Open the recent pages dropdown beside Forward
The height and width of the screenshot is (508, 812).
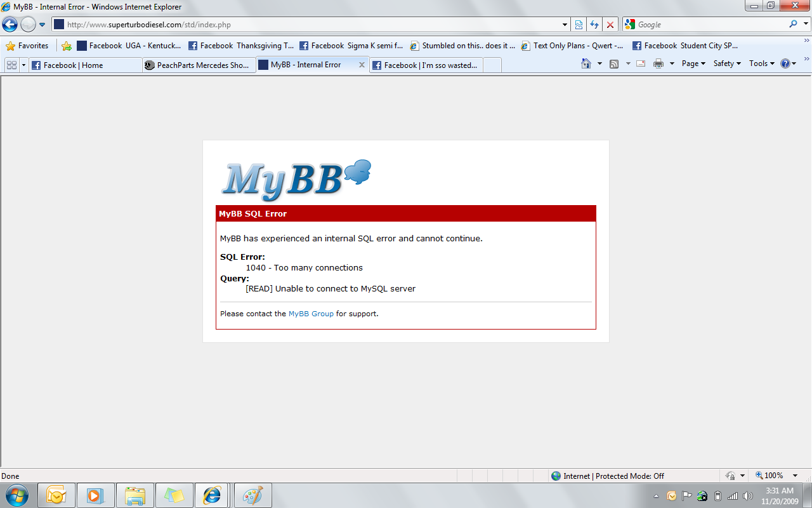click(43, 25)
